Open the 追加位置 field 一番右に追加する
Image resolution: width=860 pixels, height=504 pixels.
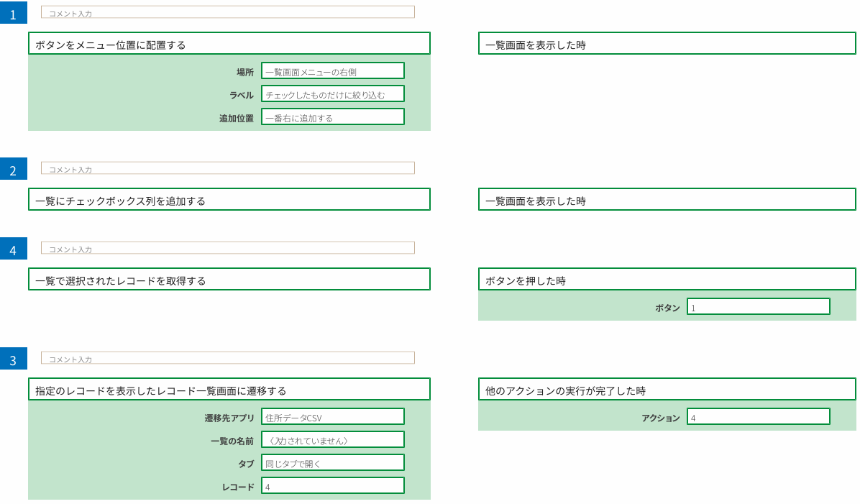coord(333,116)
